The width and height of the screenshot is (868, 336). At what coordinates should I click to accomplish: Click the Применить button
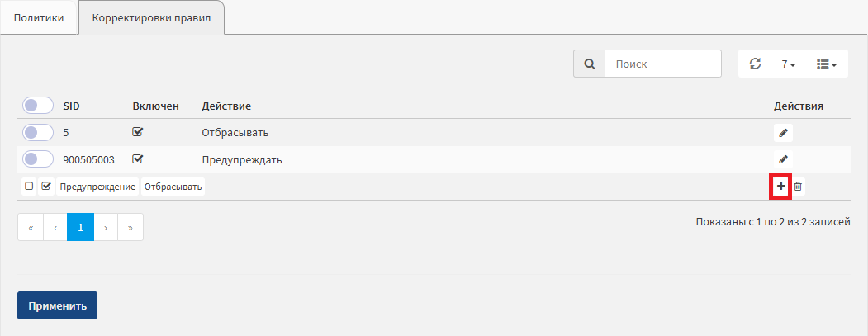[58, 305]
